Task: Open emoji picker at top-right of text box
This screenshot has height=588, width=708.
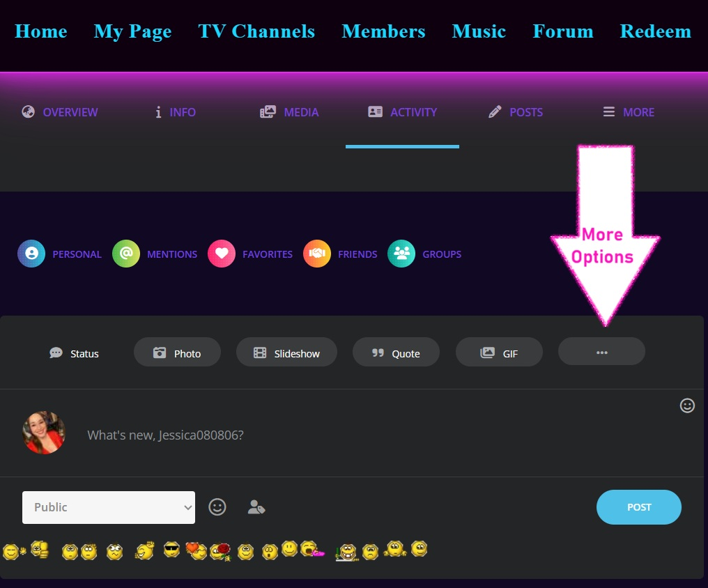Action: click(x=687, y=405)
